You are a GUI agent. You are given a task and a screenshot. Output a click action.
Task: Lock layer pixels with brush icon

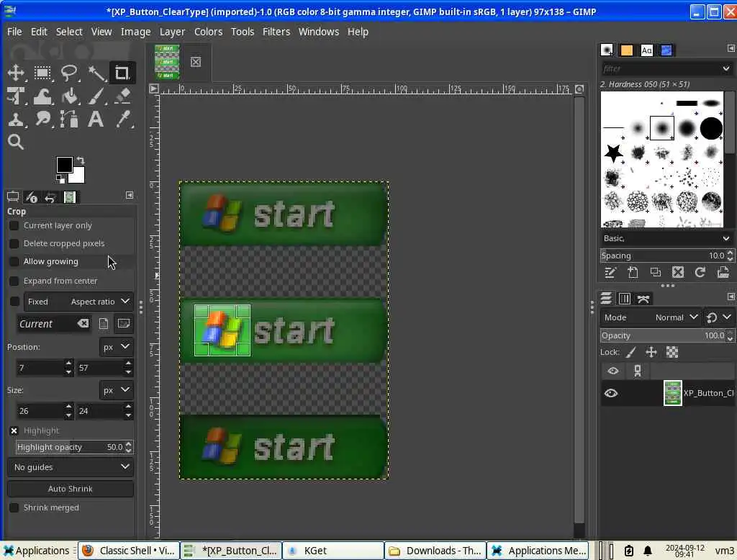click(x=631, y=352)
